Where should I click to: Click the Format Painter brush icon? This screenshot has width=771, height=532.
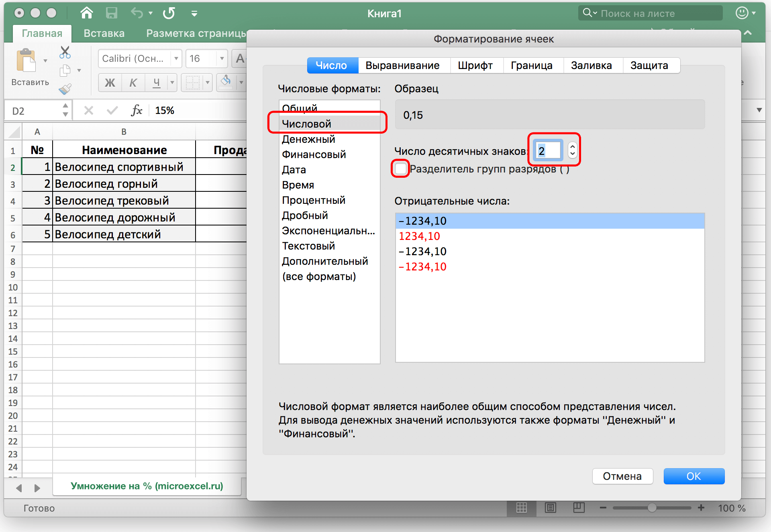coord(65,89)
